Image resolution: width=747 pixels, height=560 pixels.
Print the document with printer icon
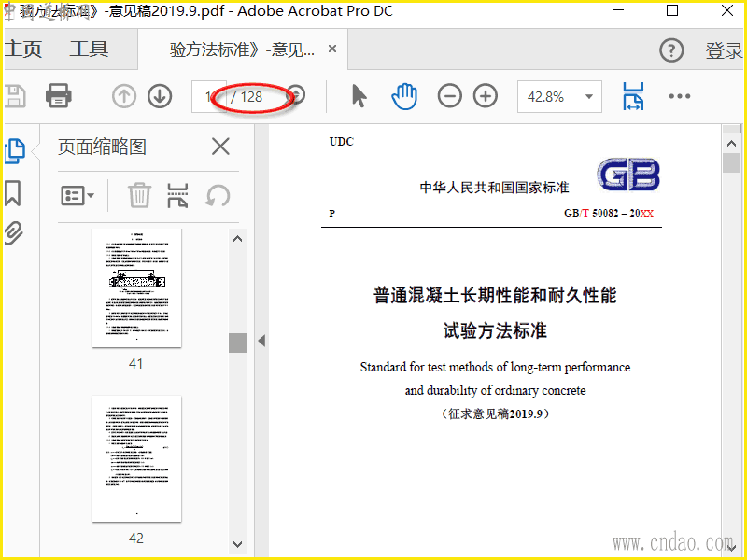(x=59, y=96)
